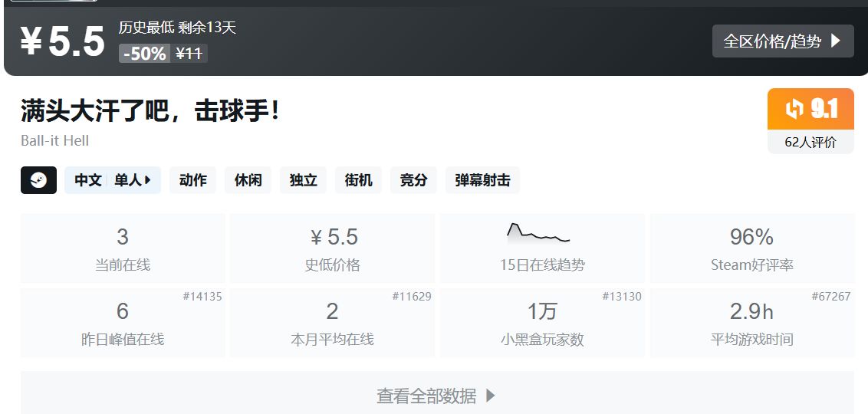
Task: Click the 历史最低 剩余13天 label
Action: [177, 27]
